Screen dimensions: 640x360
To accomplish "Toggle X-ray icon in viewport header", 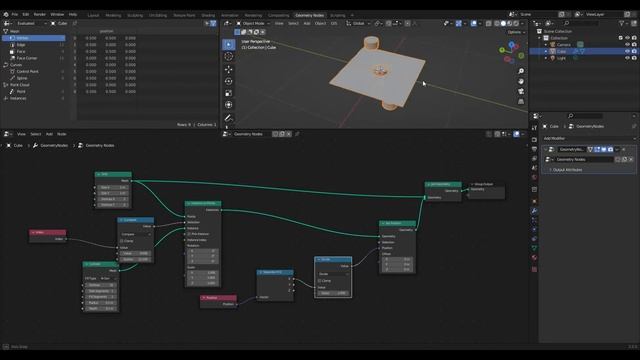I will (x=488, y=24).
